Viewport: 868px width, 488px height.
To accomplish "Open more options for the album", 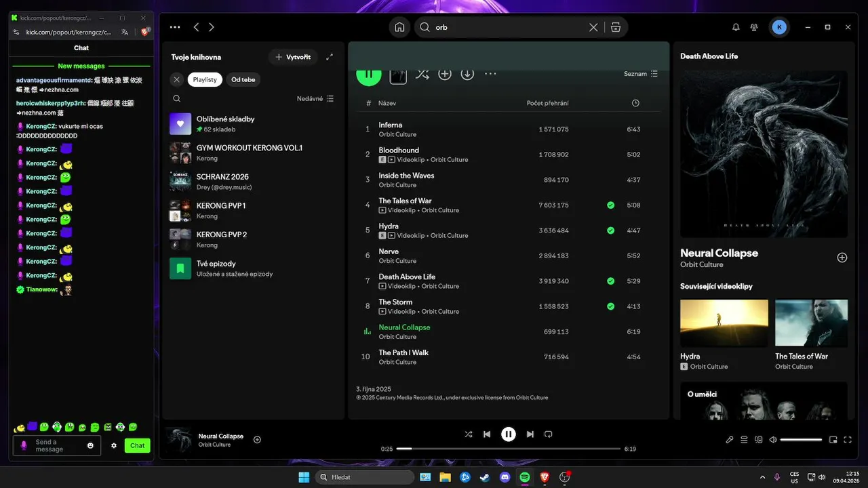I will (x=490, y=74).
